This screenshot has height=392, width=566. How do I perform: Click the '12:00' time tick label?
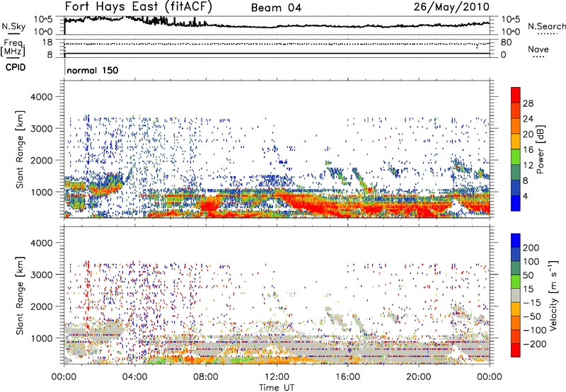(x=277, y=377)
